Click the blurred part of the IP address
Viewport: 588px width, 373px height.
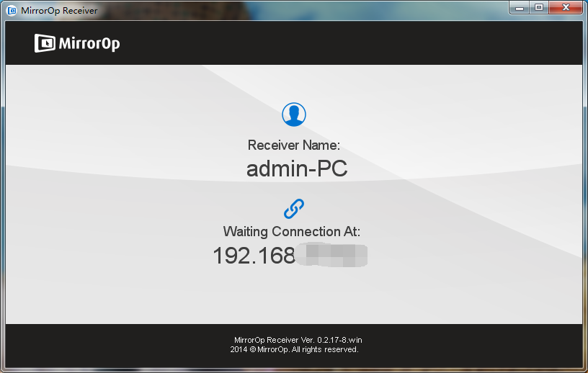(333, 256)
